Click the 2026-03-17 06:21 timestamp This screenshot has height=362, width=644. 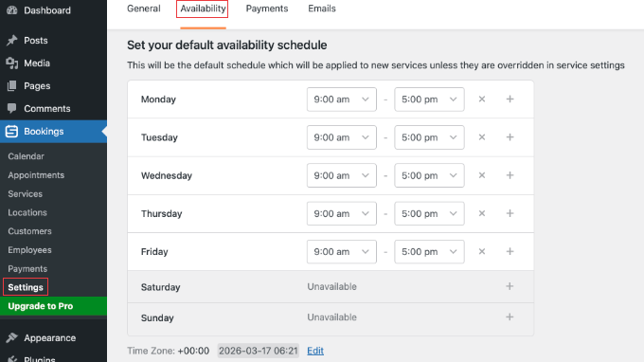point(258,351)
